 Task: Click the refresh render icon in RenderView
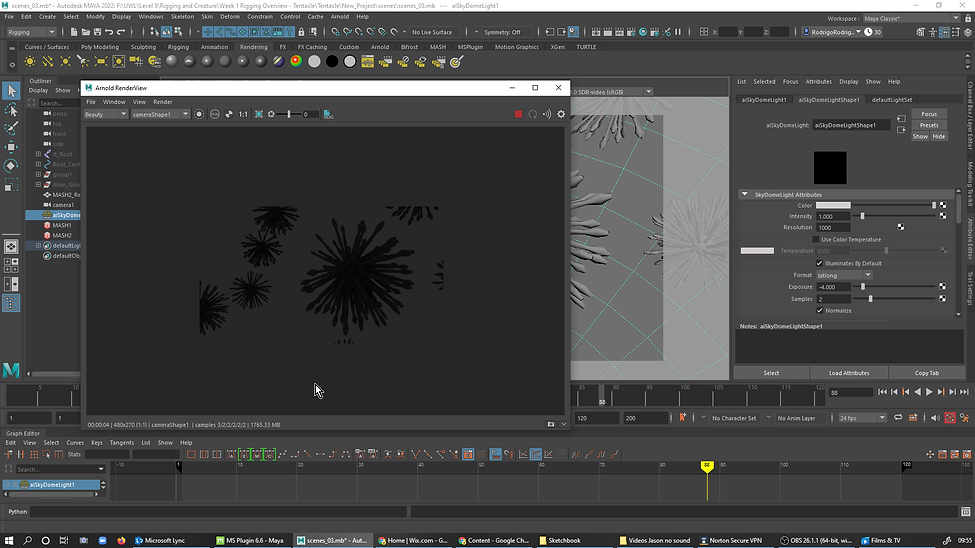532,114
